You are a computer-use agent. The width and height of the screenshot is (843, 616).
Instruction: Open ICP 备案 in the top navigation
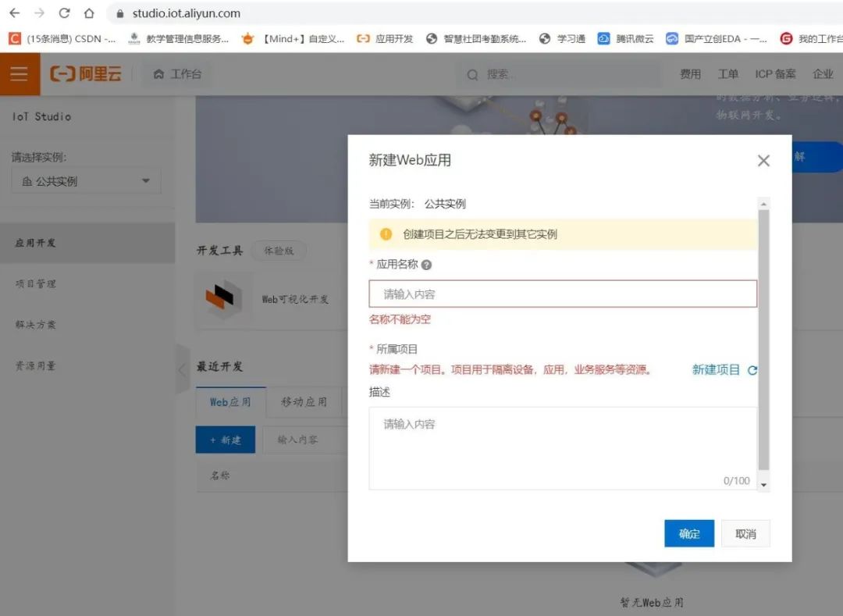tap(775, 74)
